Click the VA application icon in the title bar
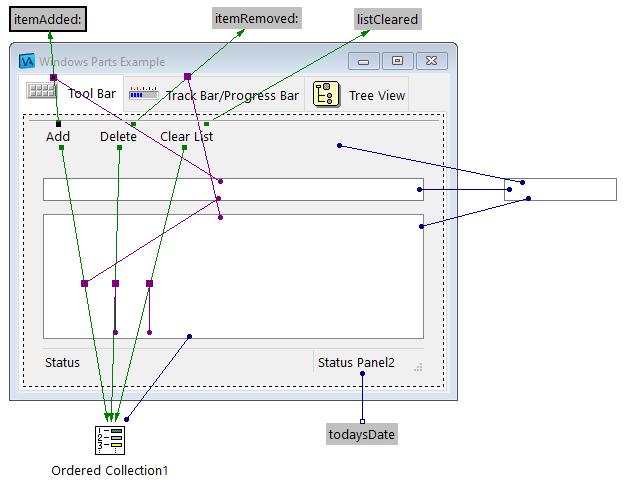The image size is (631, 495). [x=28, y=61]
